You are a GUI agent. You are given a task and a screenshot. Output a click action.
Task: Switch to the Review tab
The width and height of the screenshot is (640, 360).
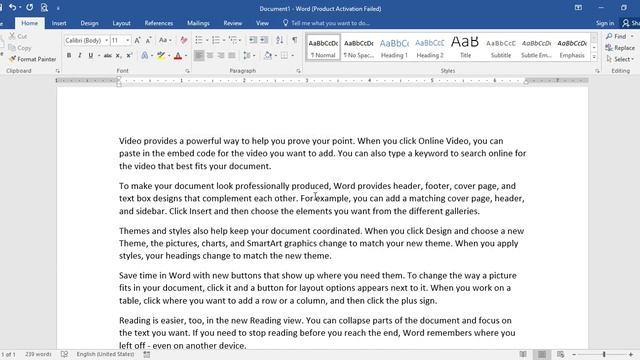tap(233, 23)
